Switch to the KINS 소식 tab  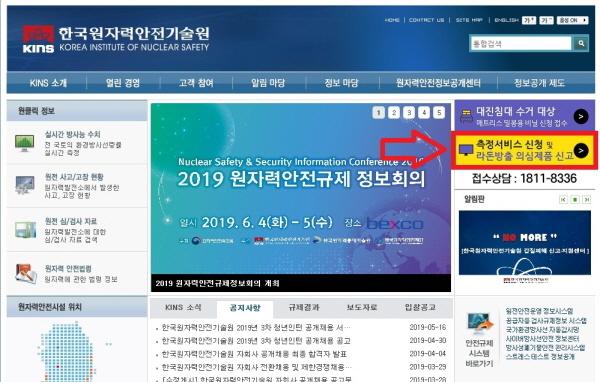tap(183, 307)
